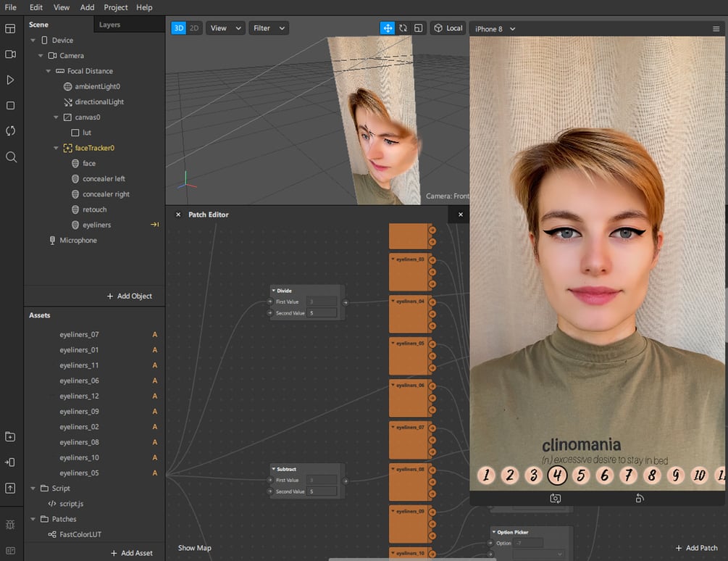Select the move/translate manipulator tool

tap(388, 28)
